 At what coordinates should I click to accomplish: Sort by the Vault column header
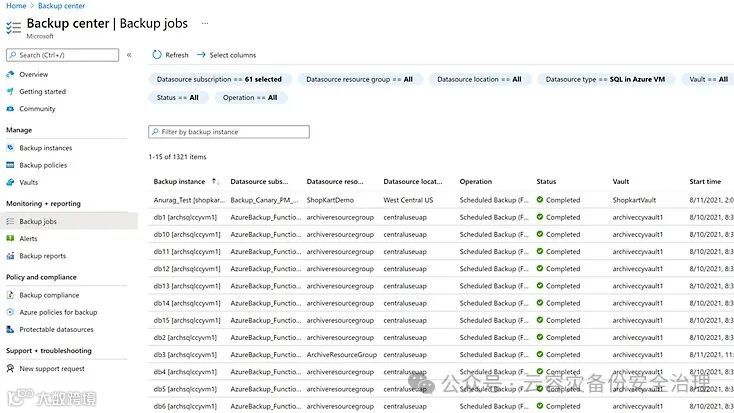[621, 181]
